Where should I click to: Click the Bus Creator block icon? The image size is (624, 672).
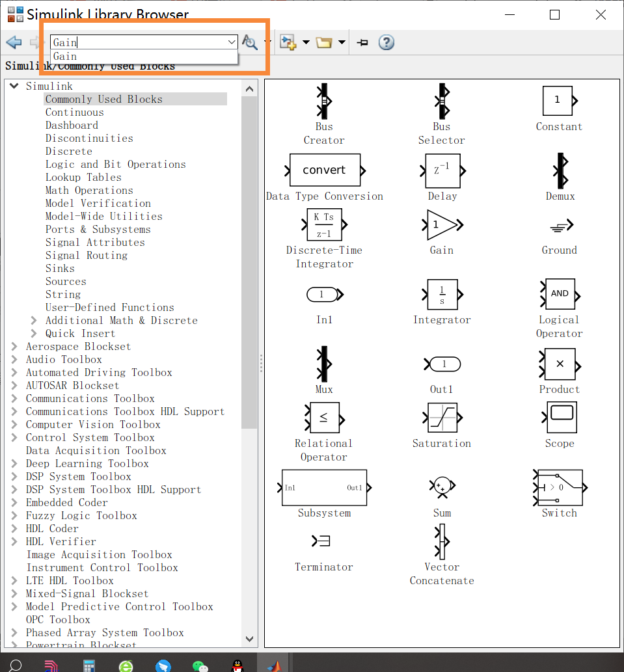(324, 101)
